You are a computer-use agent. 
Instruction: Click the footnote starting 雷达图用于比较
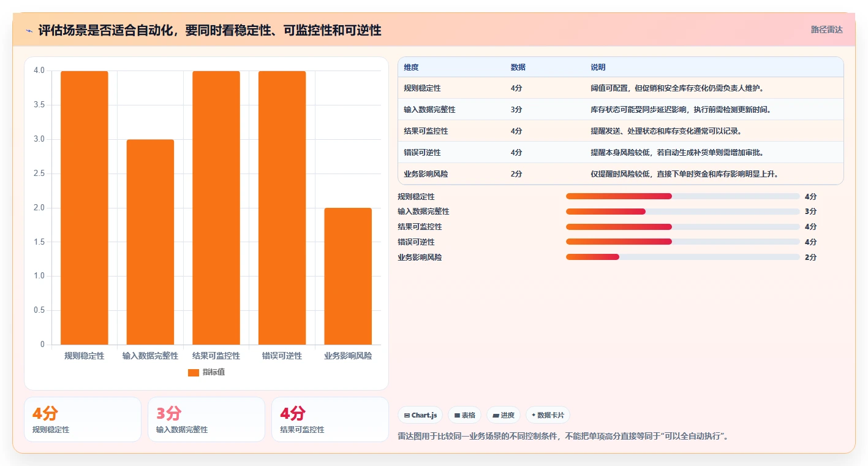point(563,437)
